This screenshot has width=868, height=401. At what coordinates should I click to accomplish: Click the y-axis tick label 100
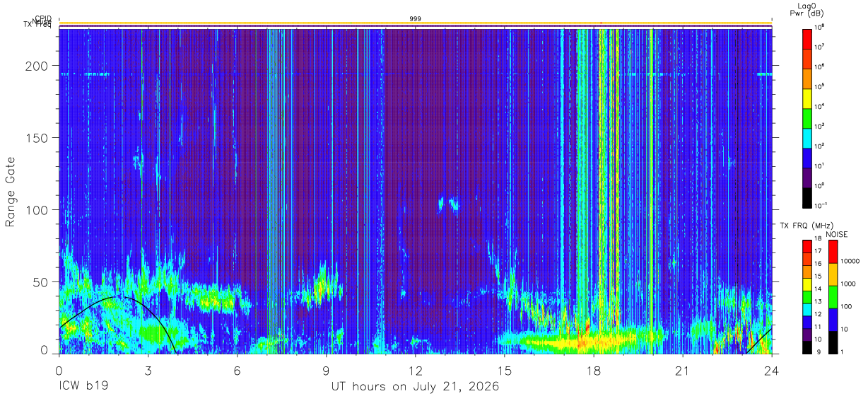click(37, 210)
